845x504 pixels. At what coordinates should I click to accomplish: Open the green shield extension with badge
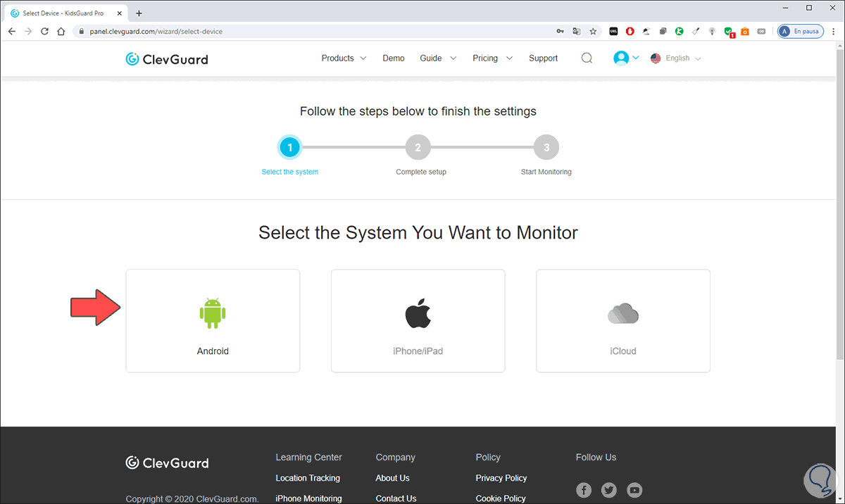[x=730, y=32]
